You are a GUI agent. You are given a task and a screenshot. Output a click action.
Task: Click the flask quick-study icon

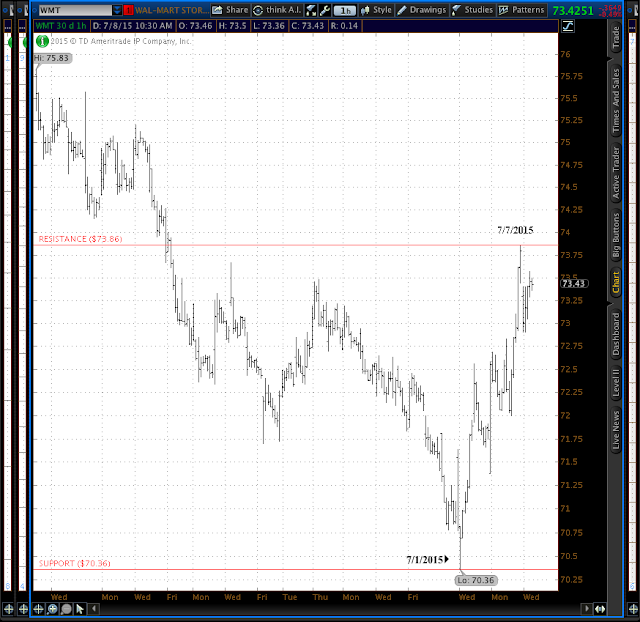point(311,10)
